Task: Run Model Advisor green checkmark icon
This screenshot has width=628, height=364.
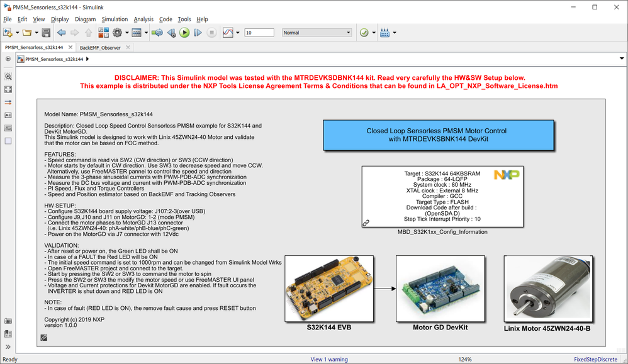Action: (364, 33)
